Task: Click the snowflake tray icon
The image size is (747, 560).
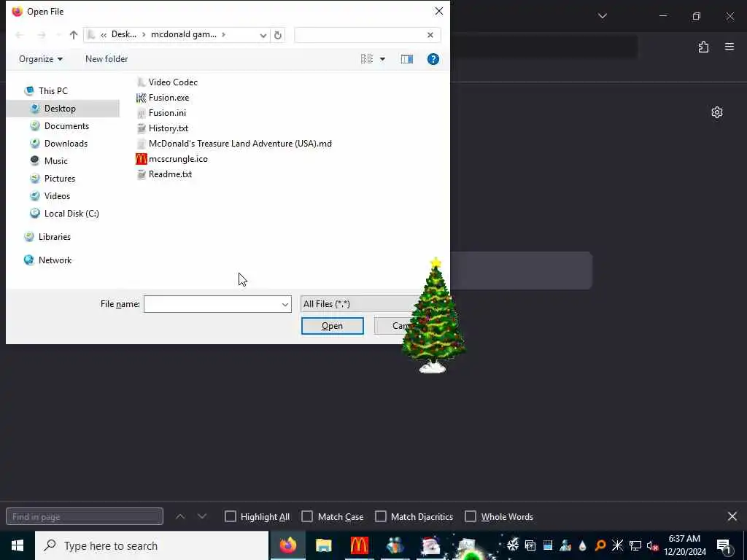Action: pos(513,545)
